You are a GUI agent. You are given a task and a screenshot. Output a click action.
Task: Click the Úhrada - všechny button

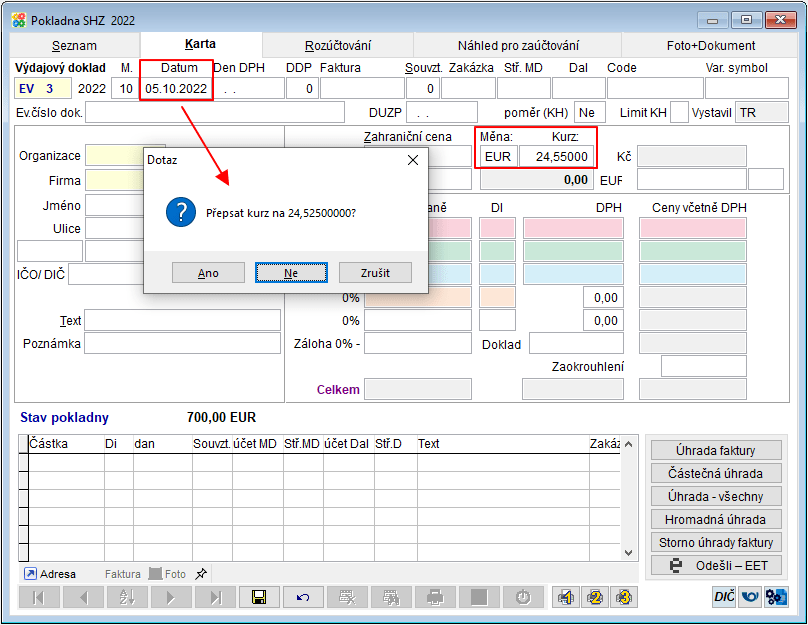pos(716,496)
